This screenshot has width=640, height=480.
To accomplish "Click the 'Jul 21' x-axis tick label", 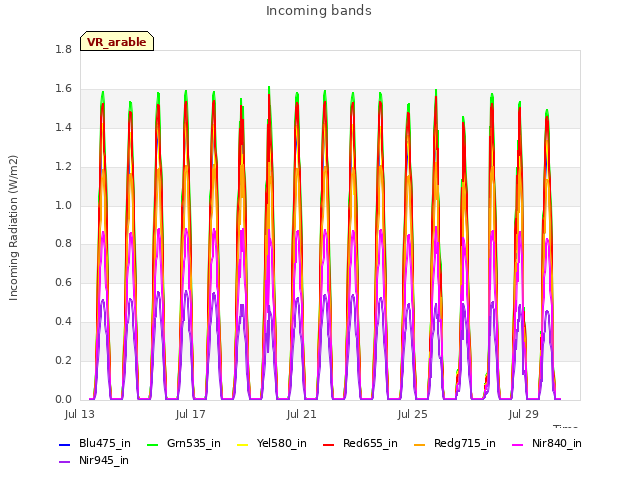I will (302, 414).
